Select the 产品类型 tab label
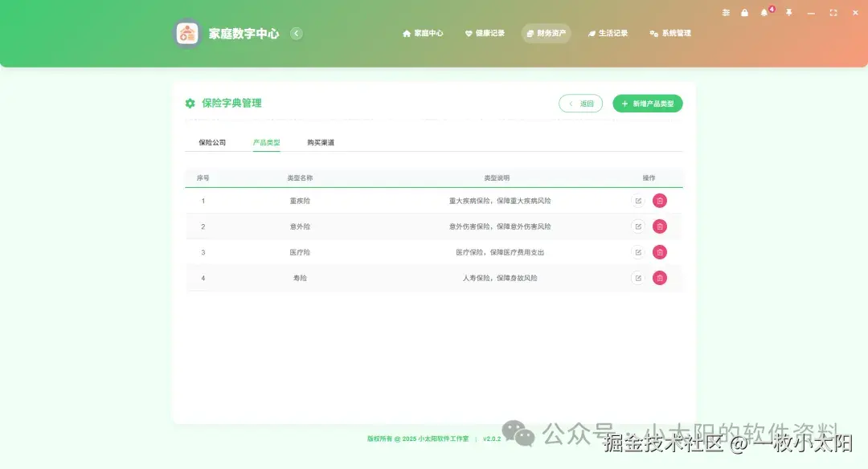Viewport: 868px width, 469px height. [x=266, y=142]
